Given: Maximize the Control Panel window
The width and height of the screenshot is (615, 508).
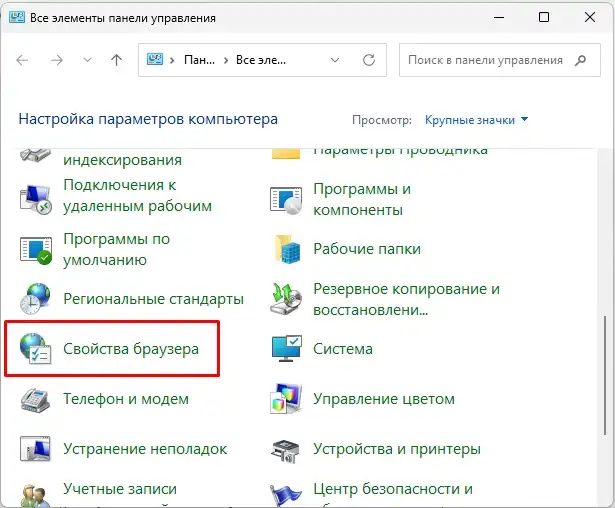Looking at the screenshot, I should click(544, 17).
